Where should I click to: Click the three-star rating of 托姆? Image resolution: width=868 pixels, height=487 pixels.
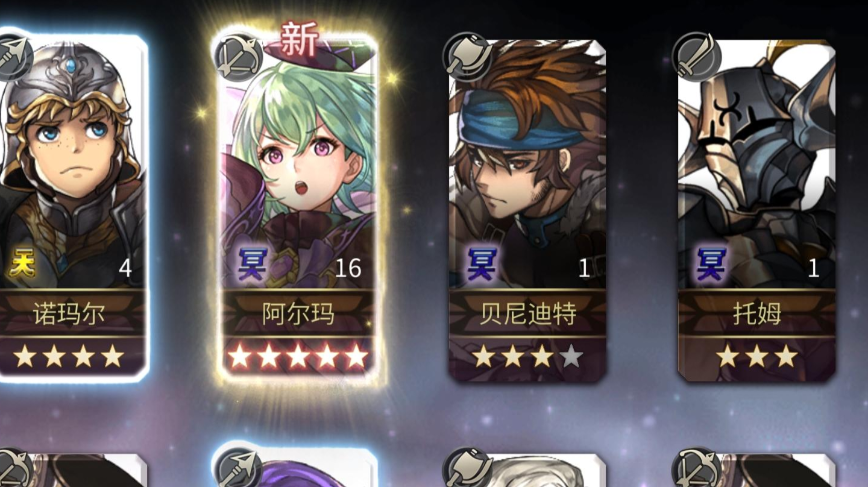click(x=757, y=357)
